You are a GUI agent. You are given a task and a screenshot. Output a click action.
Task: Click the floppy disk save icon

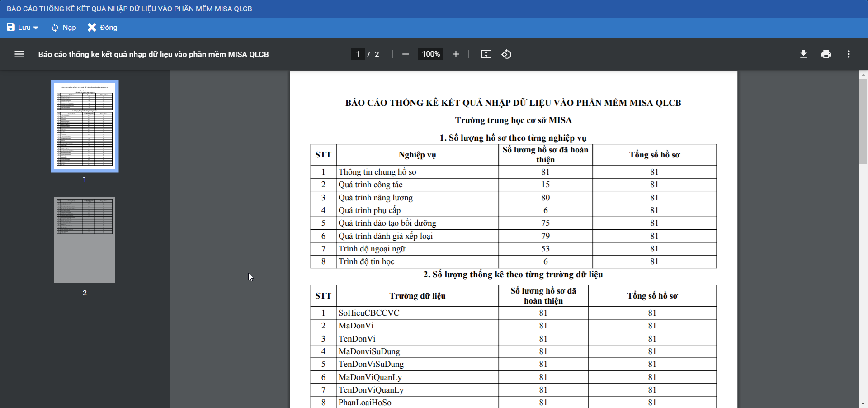click(11, 28)
